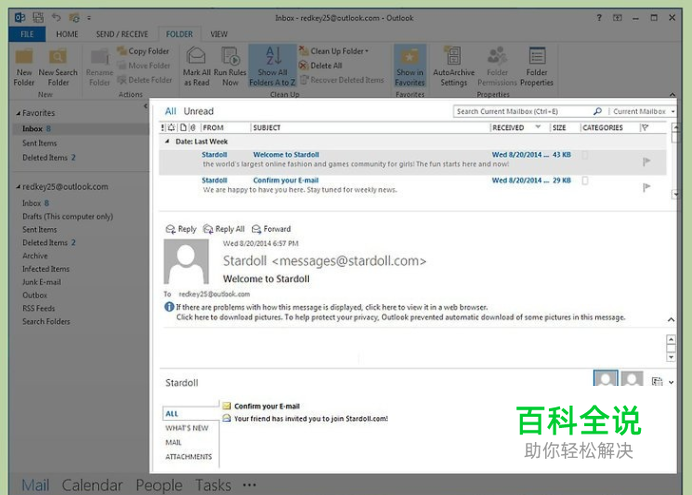
Task: Toggle Show in Favorites
Action: tap(410, 67)
